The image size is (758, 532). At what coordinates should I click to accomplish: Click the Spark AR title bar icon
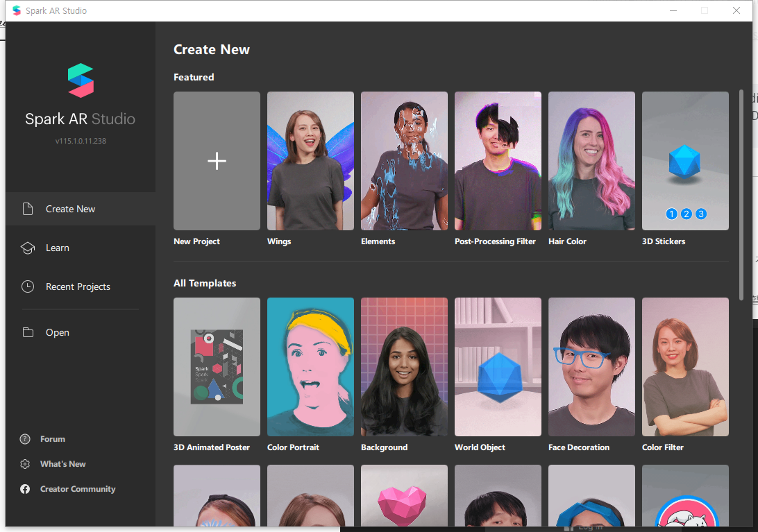[x=17, y=10]
